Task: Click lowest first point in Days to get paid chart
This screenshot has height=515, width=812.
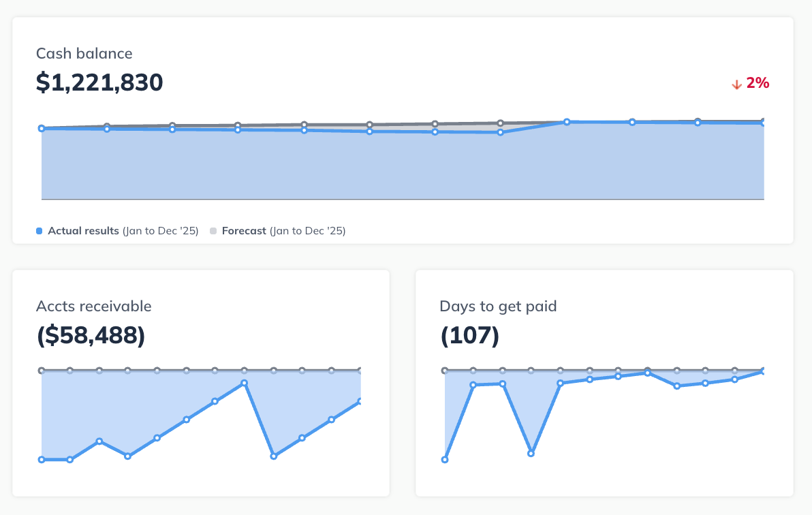Action: click(x=444, y=460)
